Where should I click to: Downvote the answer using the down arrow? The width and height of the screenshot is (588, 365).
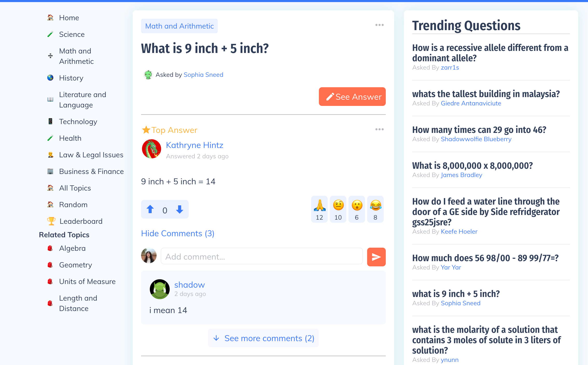179,209
